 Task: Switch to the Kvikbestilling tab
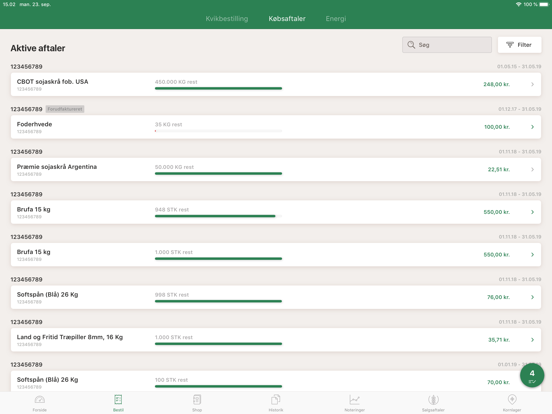click(x=227, y=19)
